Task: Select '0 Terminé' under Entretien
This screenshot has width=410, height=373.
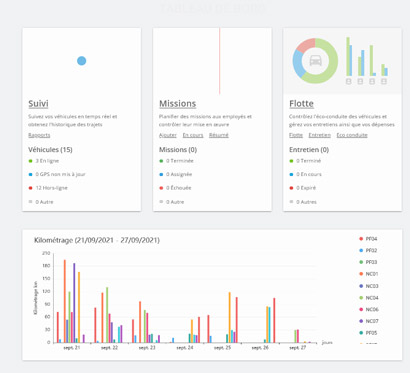Action: click(305, 161)
